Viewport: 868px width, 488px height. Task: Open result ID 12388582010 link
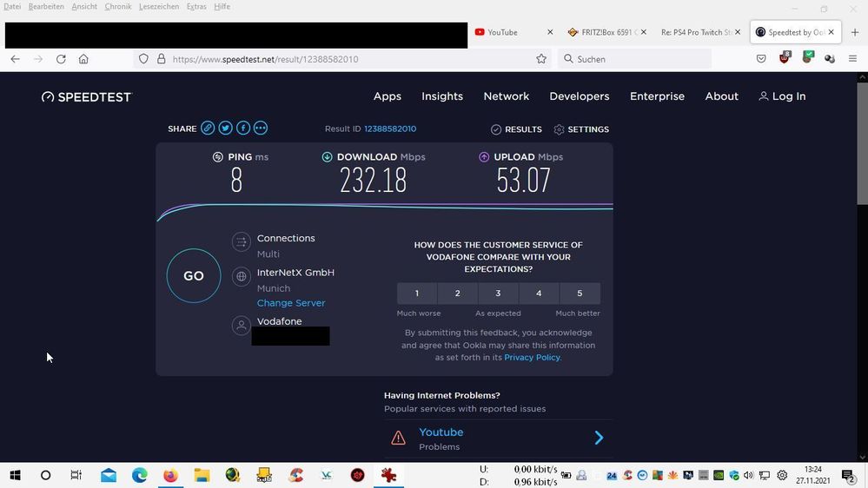390,129
